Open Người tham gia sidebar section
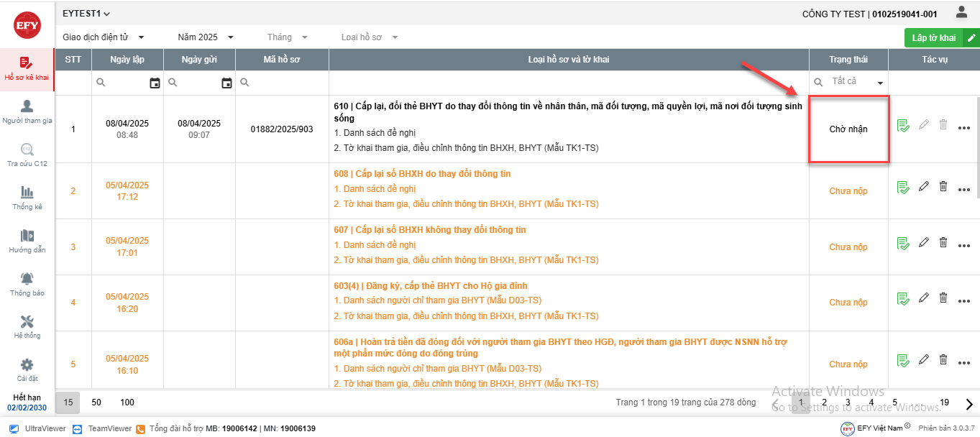 [27, 112]
